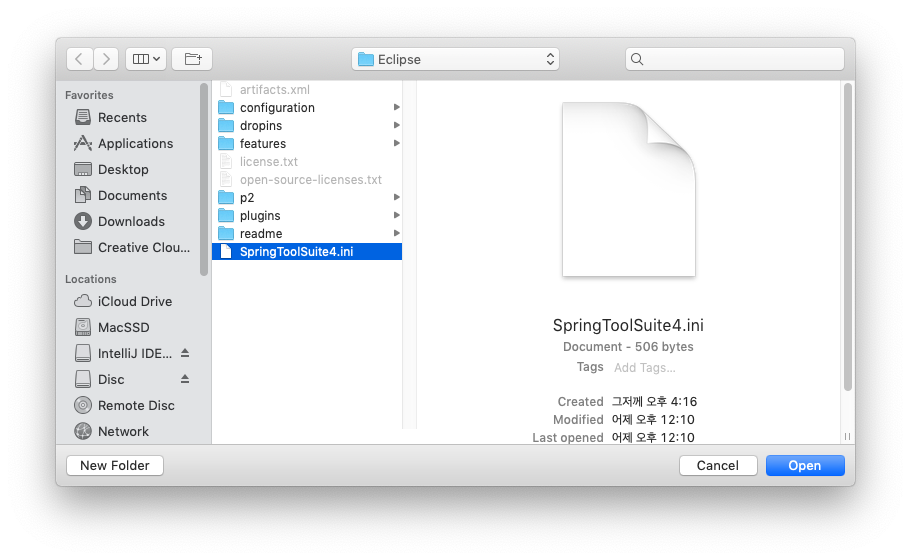This screenshot has height=560, width=911.
Task: Eject the Disc volume
Action: (x=185, y=379)
